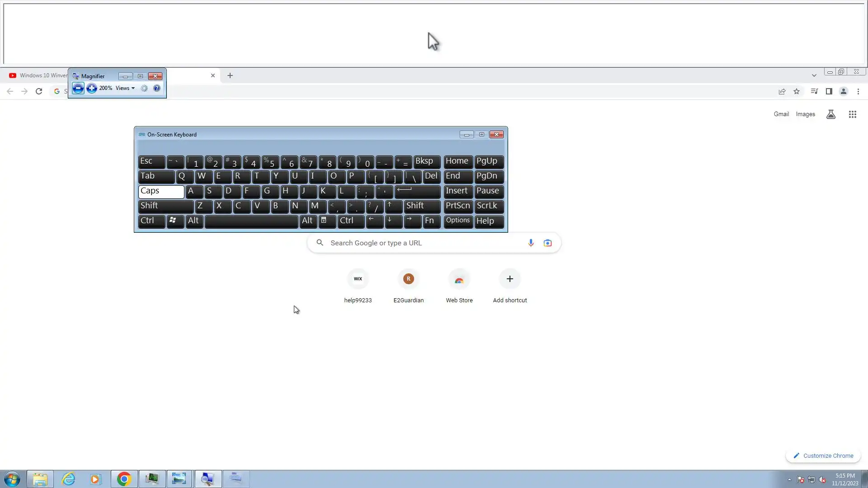Click the Magnifier zoom in plus button

pyautogui.click(x=92, y=88)
